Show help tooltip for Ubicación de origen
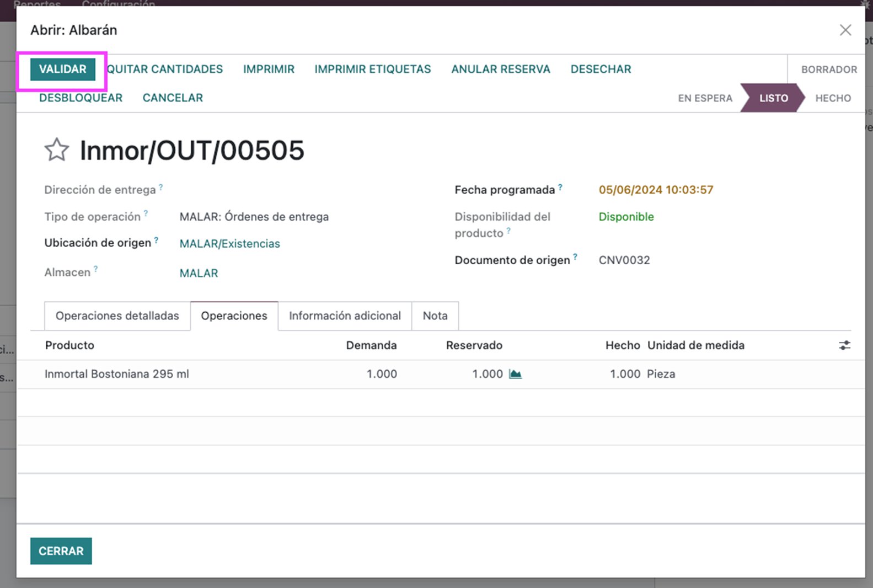This screenshot has width=873, height=588. tap(156, 240)
